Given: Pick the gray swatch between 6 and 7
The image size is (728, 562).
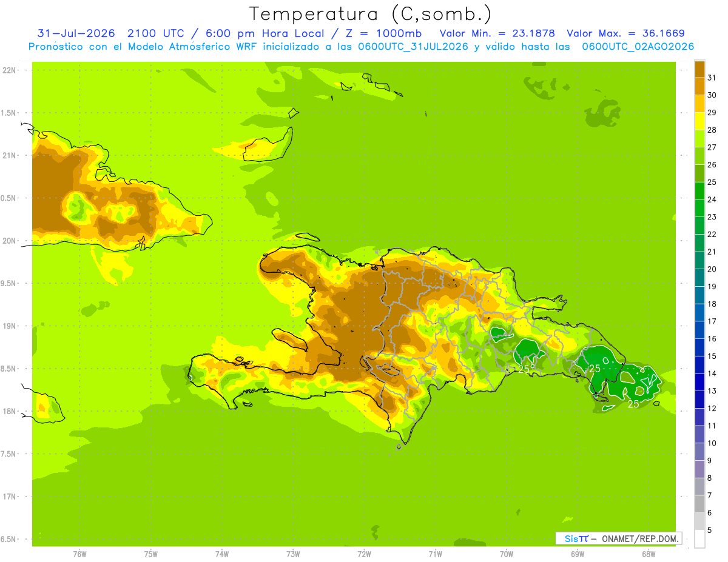Looking at the screenshot, I should [x=699, y=504].
